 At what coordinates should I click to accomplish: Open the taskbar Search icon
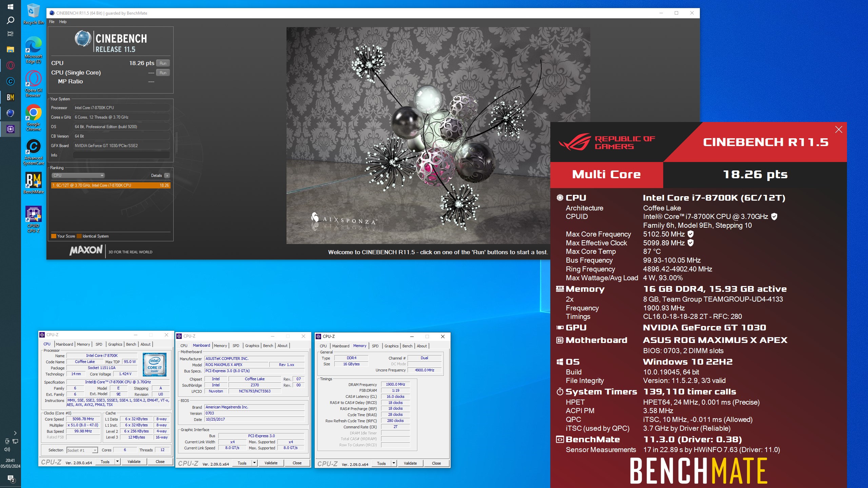point(11,20)
